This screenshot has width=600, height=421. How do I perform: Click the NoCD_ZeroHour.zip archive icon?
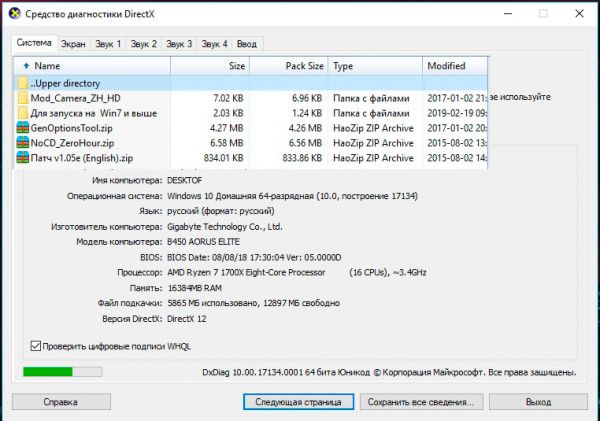(23, 143)
